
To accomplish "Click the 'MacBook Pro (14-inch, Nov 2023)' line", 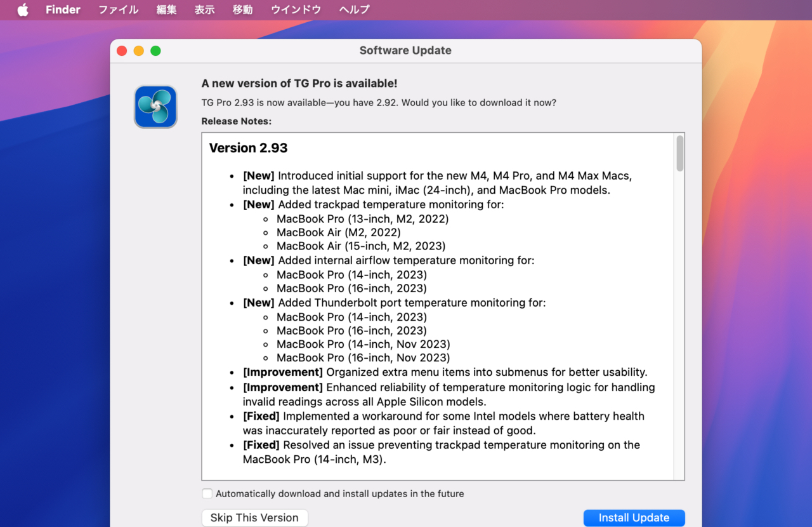I will coord(363,344).
